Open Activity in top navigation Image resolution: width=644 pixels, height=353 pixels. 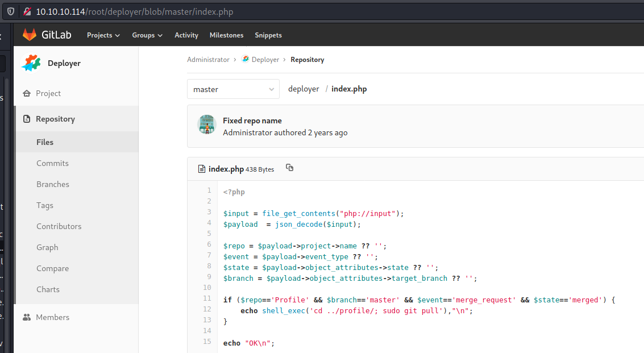186,35
